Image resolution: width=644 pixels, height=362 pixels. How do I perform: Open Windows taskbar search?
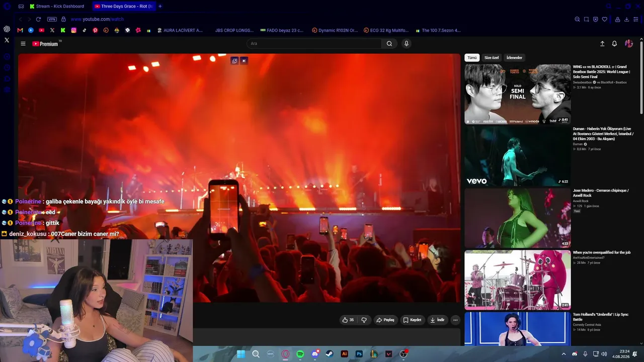click(x=256, y=354)
